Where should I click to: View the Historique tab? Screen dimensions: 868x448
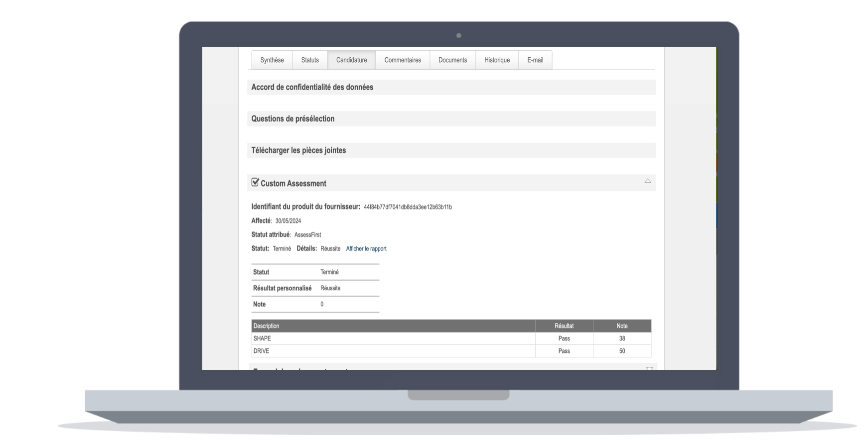tap(497, 60)
